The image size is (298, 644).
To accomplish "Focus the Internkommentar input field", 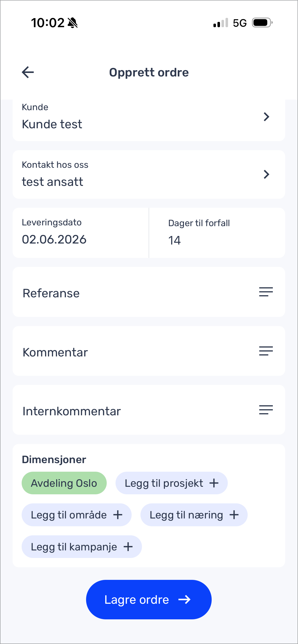I will pos(149,410).
